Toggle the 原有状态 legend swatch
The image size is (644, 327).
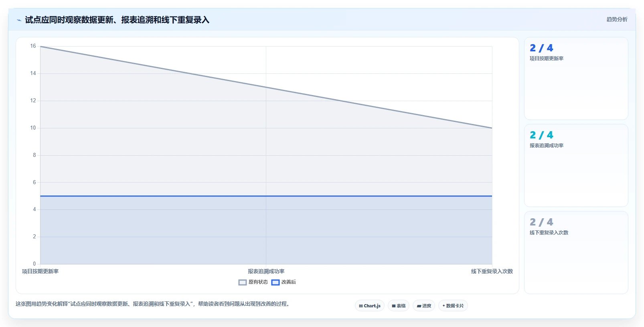coord(243,282)
